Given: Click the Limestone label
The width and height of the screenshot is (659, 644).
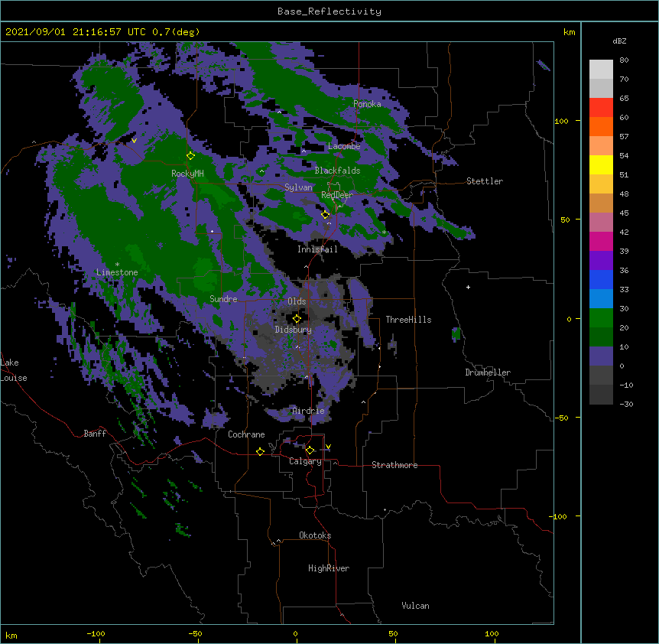Looking at the screenshot, I should pyautogui.click(x=117, y=272).
